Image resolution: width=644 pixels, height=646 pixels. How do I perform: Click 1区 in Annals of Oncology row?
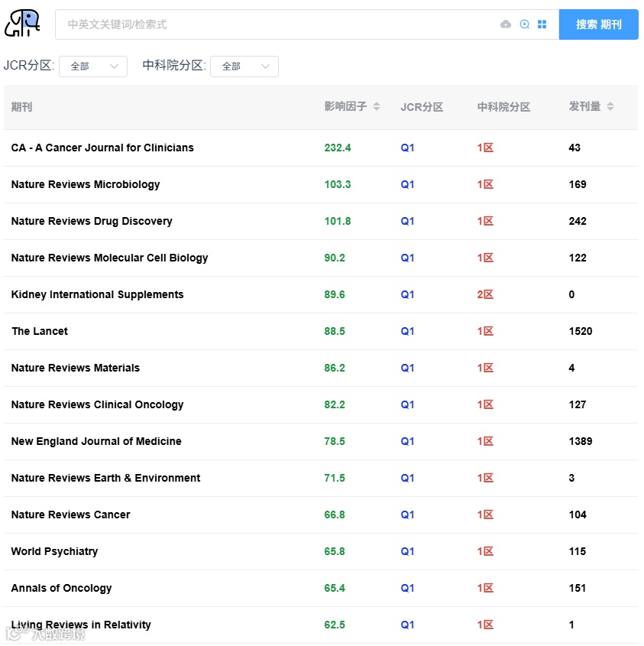tap(485, 587)
